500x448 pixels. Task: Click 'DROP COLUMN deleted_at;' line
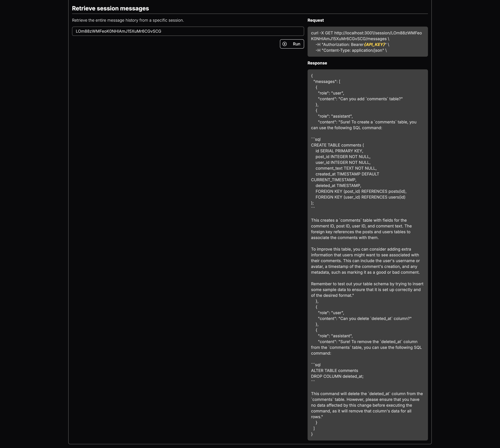pyautogui.click(x=337, y=376)
